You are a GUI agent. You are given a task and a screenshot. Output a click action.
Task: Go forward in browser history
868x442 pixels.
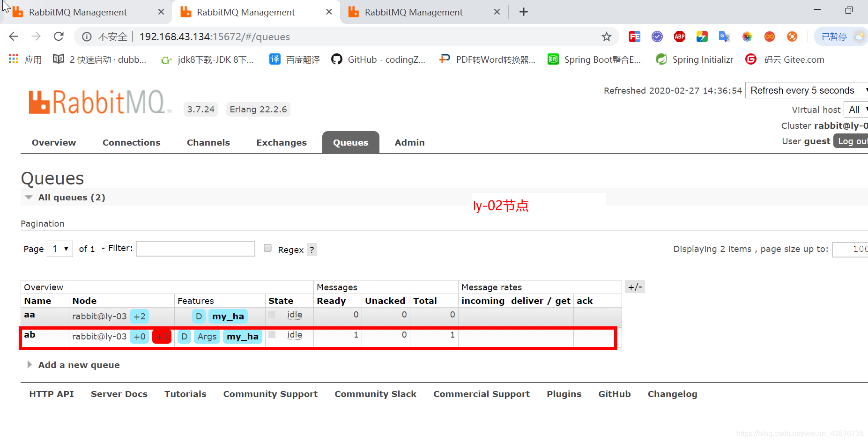point(36,37)
